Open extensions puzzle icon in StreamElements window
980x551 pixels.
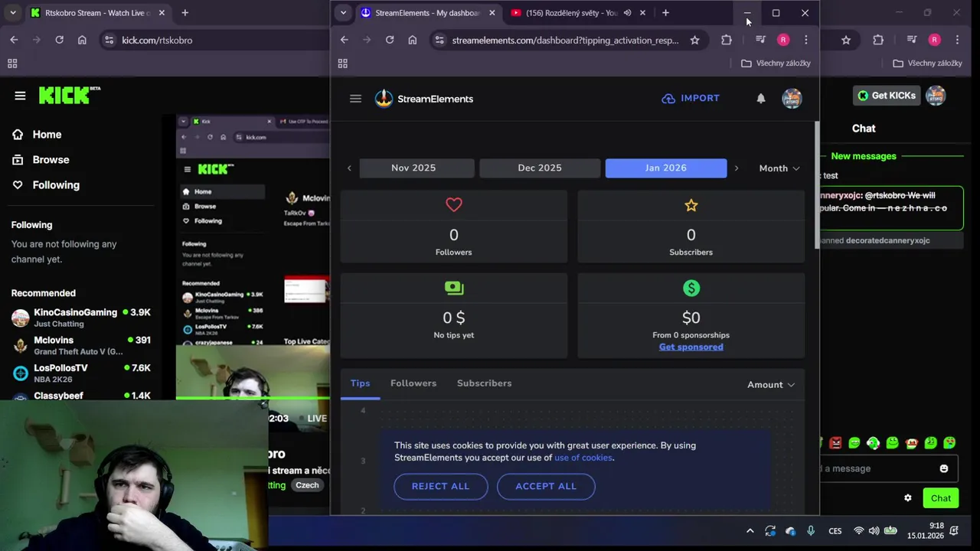(x=727, y=40)
